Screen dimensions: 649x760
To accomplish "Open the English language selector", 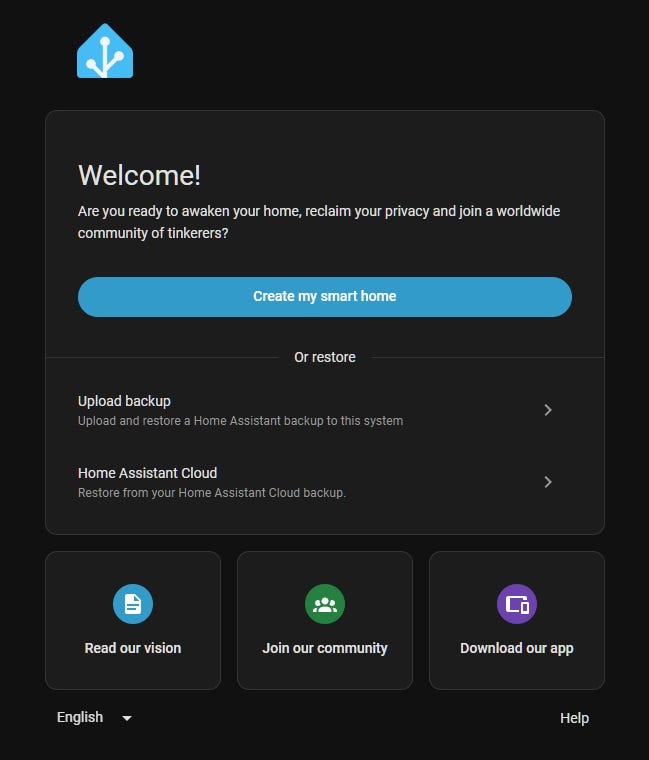I will [x=80, y=717].
